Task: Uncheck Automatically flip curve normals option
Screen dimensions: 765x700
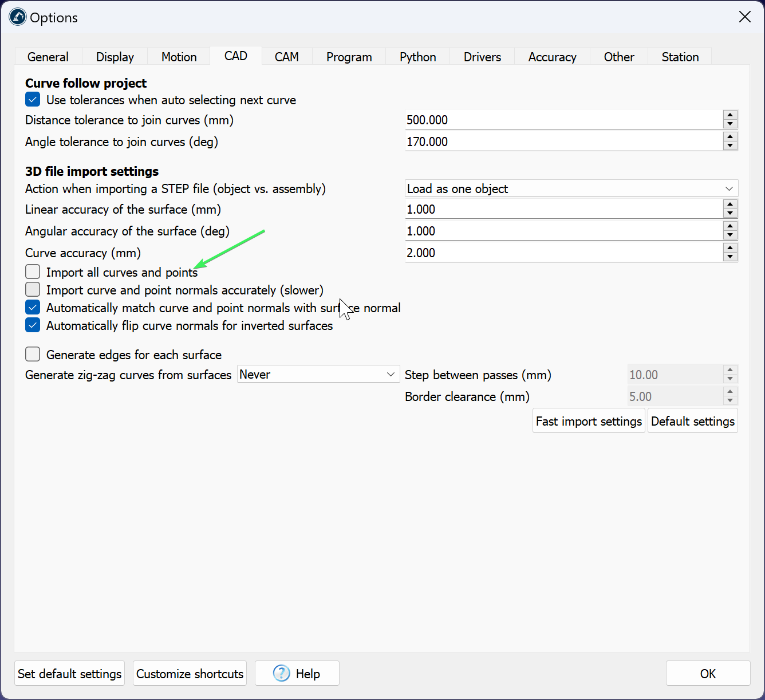Action: click(x=33, y=325)
